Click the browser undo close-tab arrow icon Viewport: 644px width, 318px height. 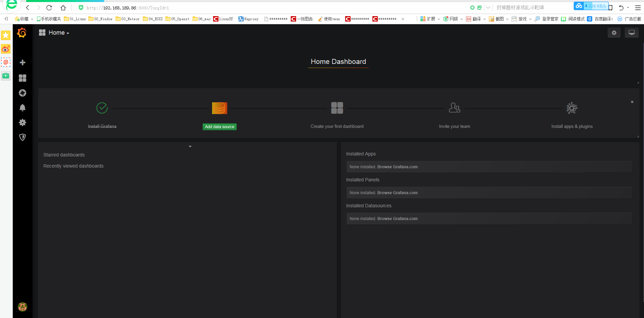[x=621, y=7]
